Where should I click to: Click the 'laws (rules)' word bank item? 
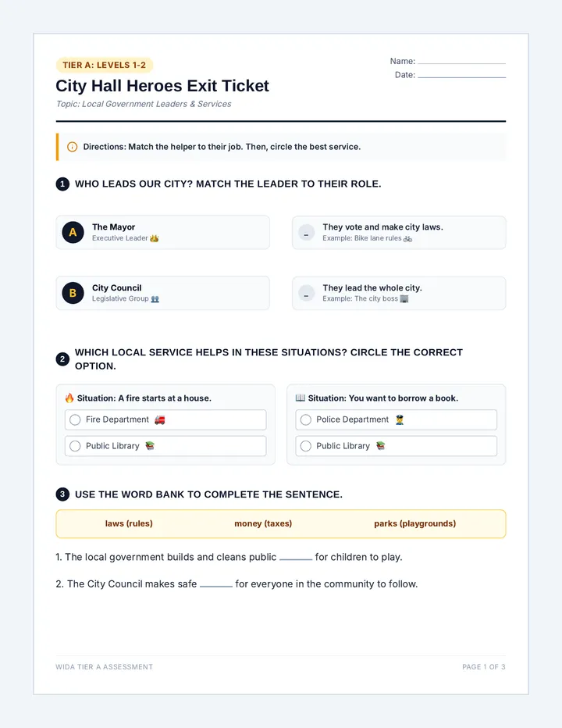129,523
